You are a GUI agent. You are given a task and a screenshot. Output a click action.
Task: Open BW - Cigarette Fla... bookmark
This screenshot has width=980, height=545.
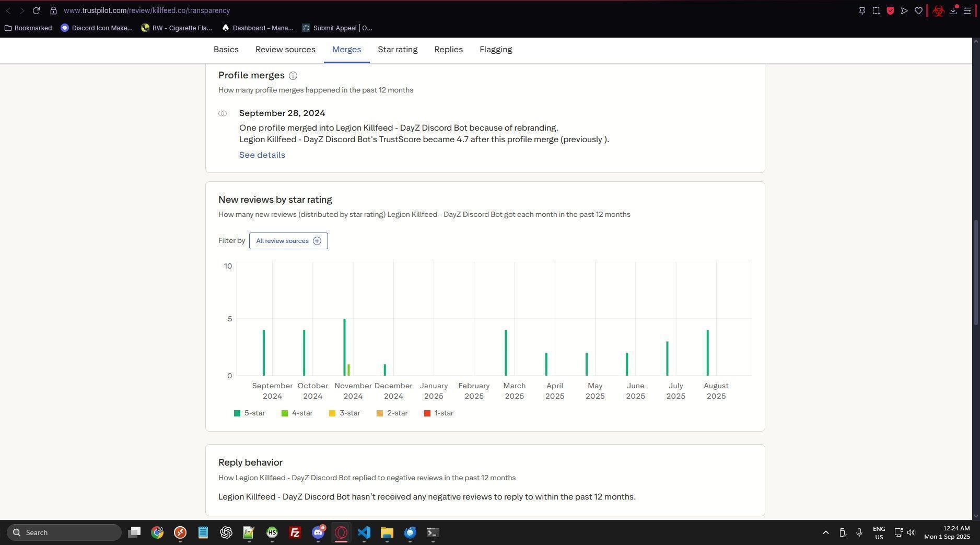pyautogui.click(x=177, y=28)
